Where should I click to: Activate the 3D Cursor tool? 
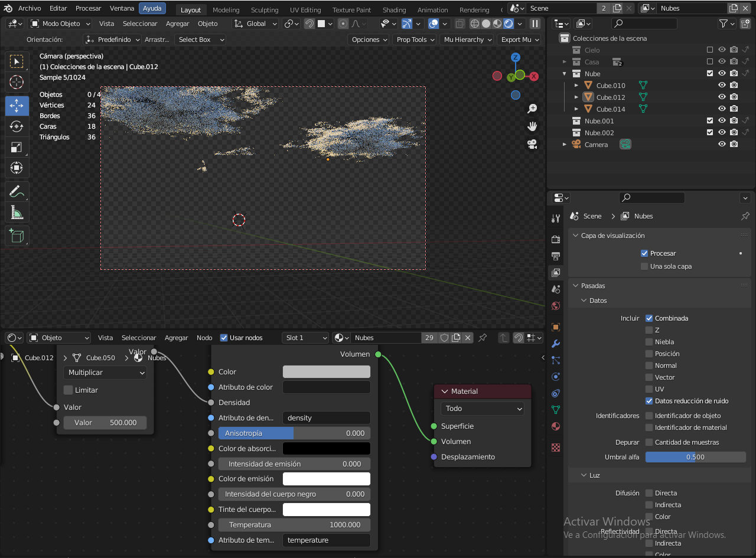click(17, 83)
